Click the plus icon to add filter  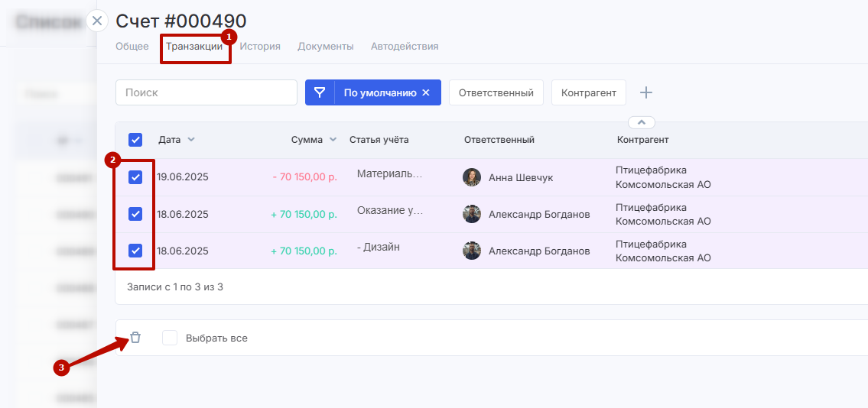[646, 92]
